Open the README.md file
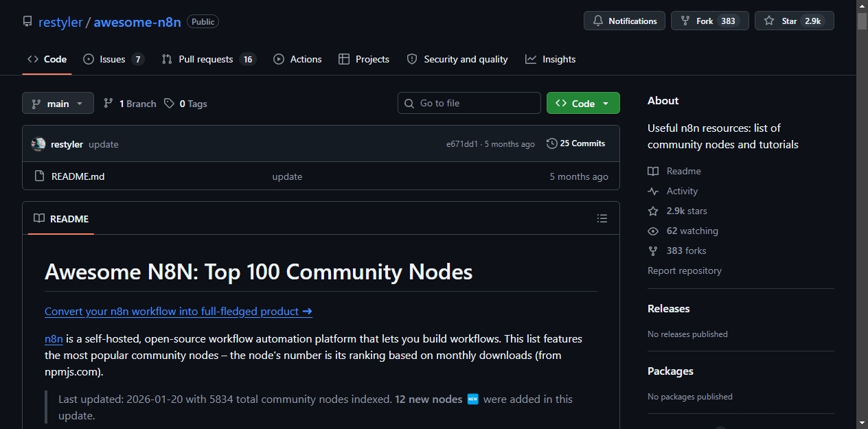868x429 pixels. 78,176
